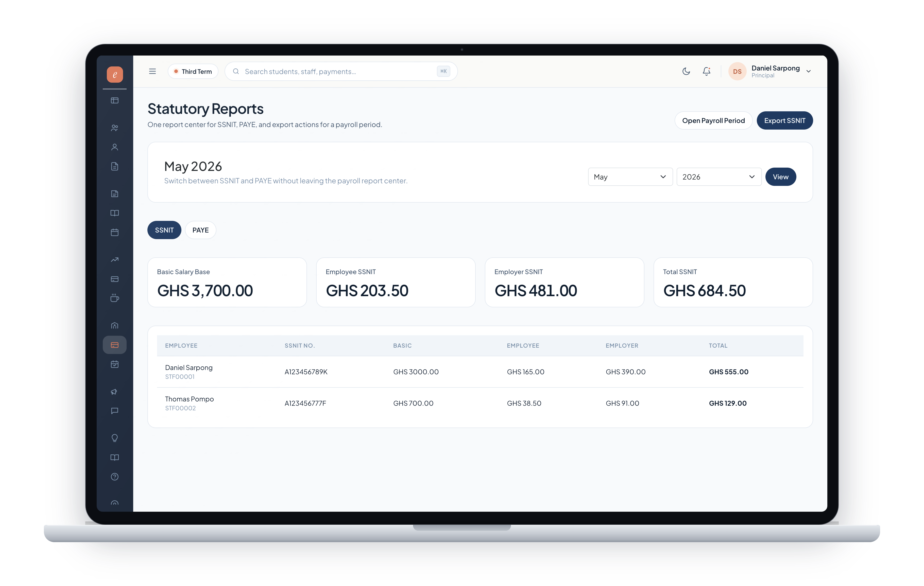This screenshot has width=924, height=586.
Task: Click the GHS 700.00 basic cell
Action: click(x=413, y=403)
